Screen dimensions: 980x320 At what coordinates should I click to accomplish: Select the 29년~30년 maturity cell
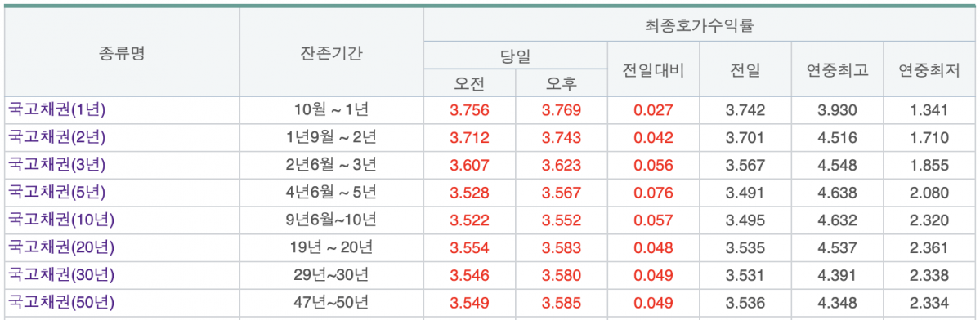tap(331, 275)
